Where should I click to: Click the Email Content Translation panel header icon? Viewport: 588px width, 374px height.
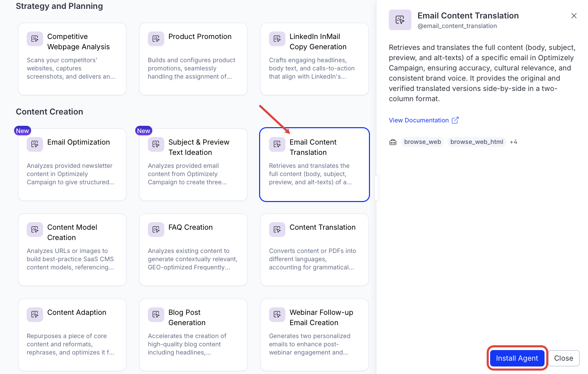400,19
